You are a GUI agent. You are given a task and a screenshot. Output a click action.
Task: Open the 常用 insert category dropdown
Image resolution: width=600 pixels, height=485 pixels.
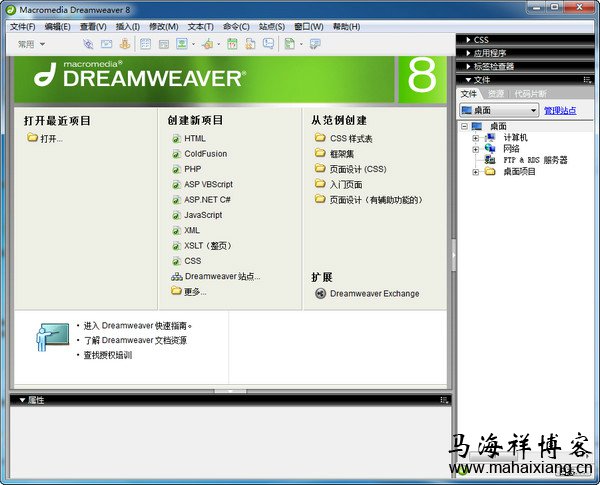[x=31, y=44]
